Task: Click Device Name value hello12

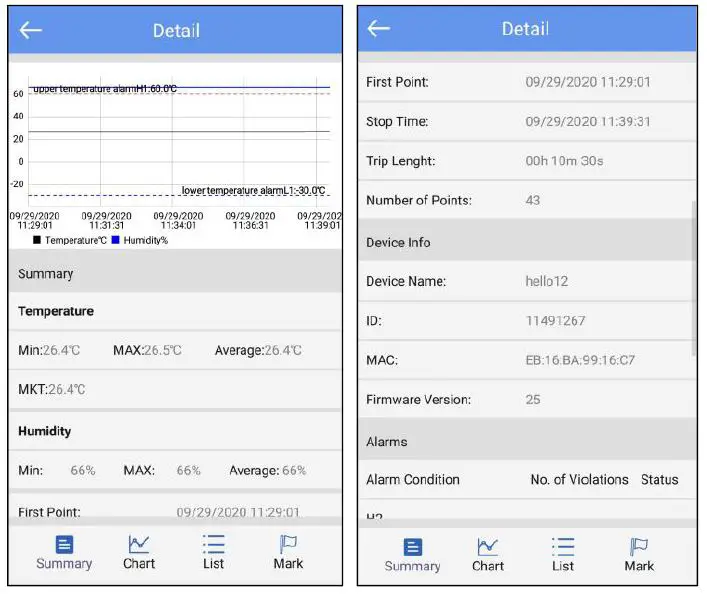Action: [546, 281]
